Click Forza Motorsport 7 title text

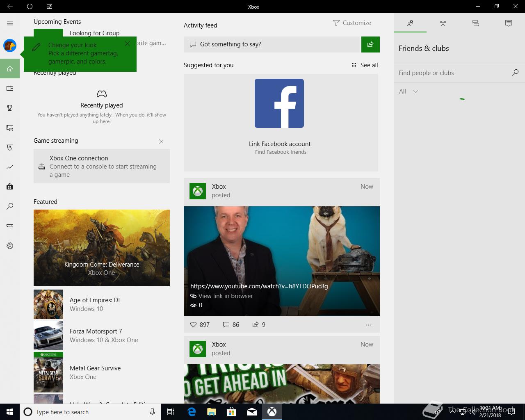pos(96,331)
